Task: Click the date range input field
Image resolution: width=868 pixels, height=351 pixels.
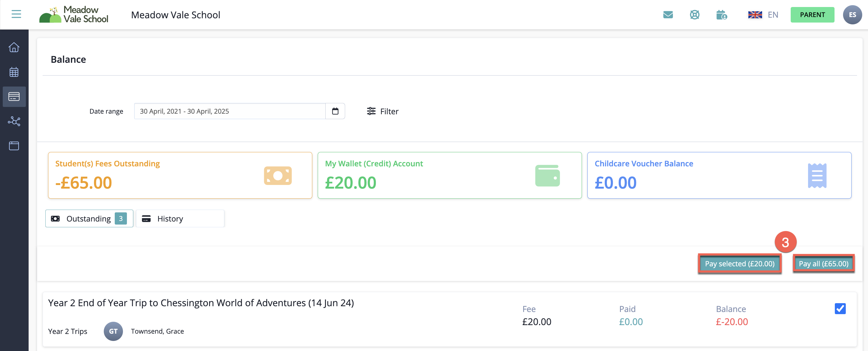Action: click(x=229, y=111)
